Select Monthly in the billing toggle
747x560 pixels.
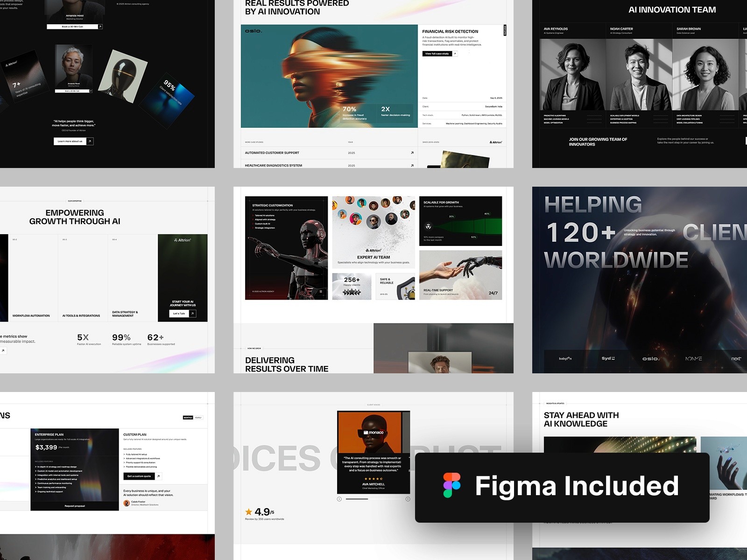(188, 418)
